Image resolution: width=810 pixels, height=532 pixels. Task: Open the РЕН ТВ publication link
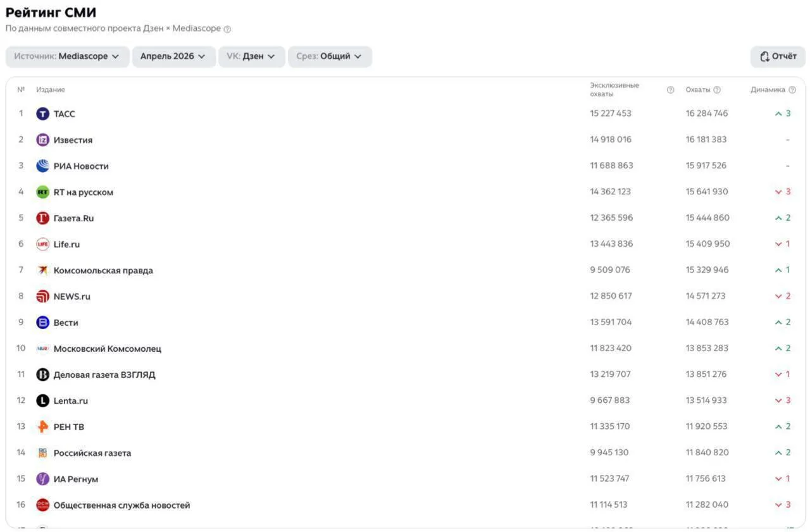point(69,427)
